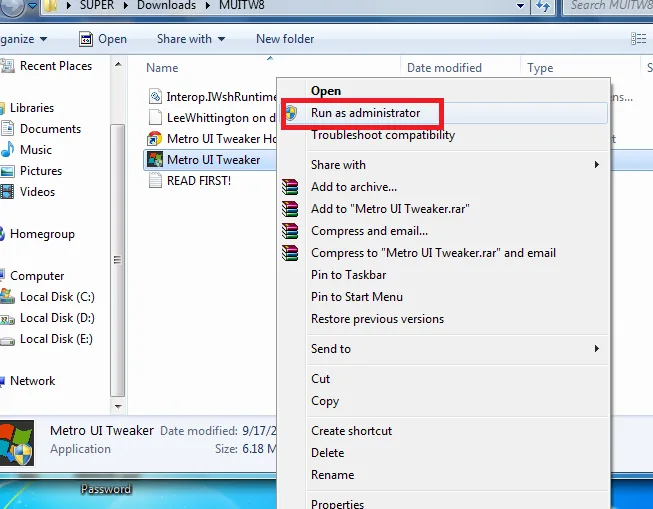Expand Send to submenu arrow in context menu

tap(597, 348)
